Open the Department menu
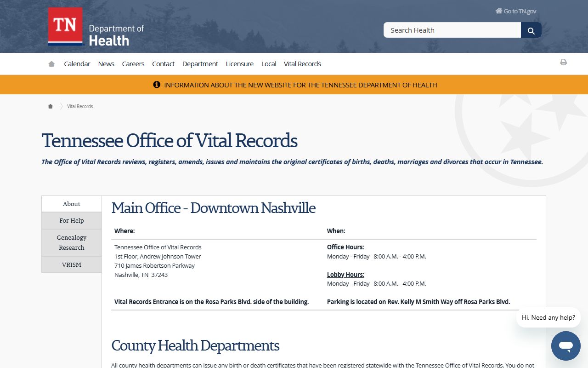This screenshot has height=368, width=588. coord(200,64)
